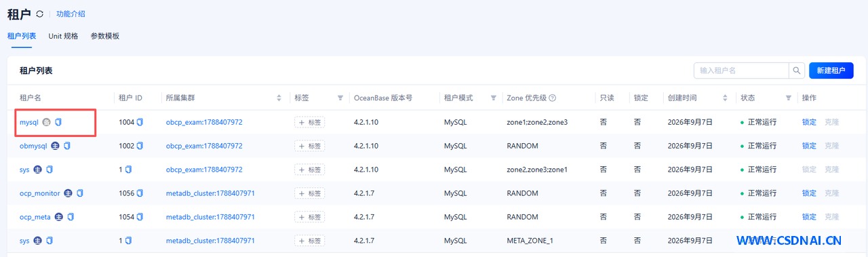868x257 pixels.
Task: Click 锁定 for the obmysql tenant
Action: click(x=809, y=146)
